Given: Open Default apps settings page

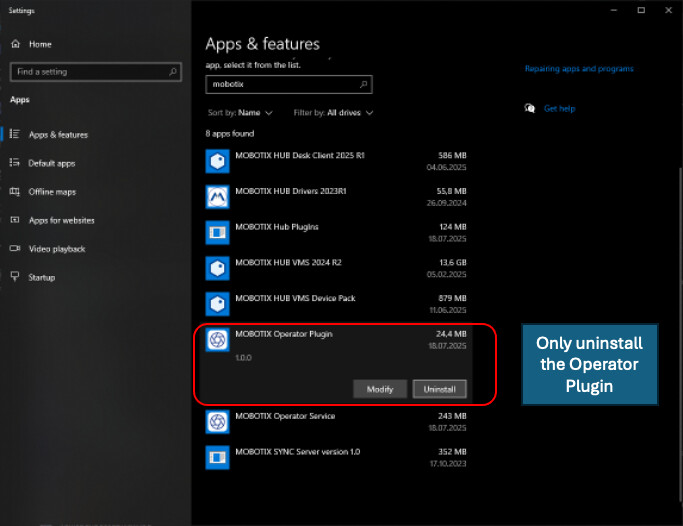Looking at the screenshot, I should (x=52, y=163).
